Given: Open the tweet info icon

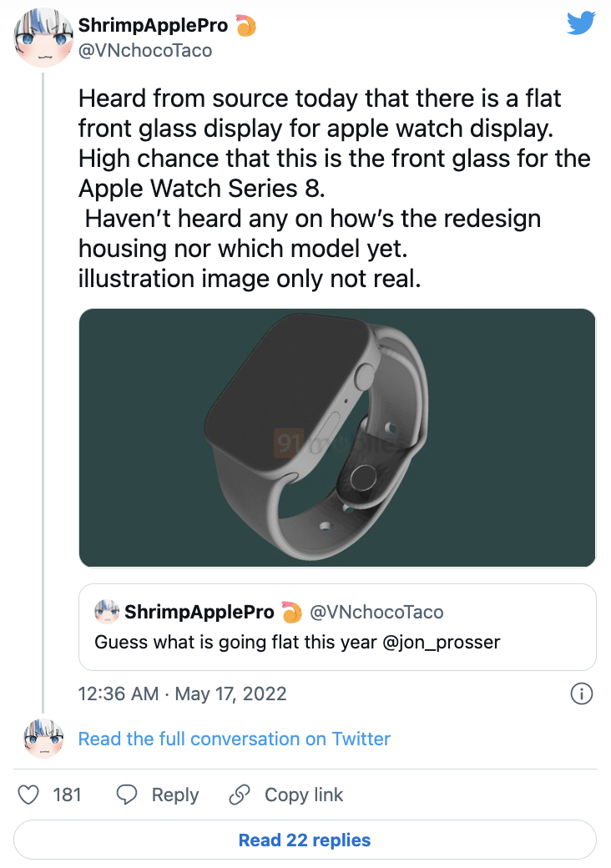Looking at the screenshot, I should coord(581,694).
